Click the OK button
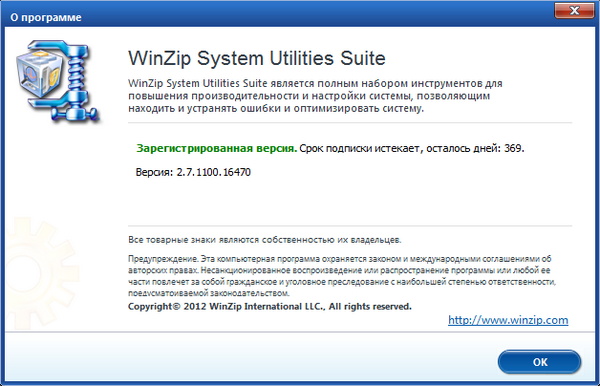The width and height of the screenshot is (600, 386). tap(539, 362)
